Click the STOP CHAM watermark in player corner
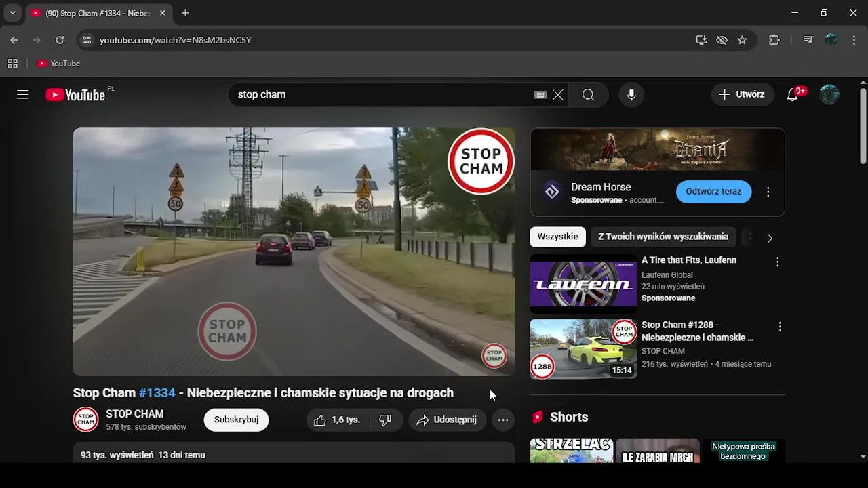 494,356
